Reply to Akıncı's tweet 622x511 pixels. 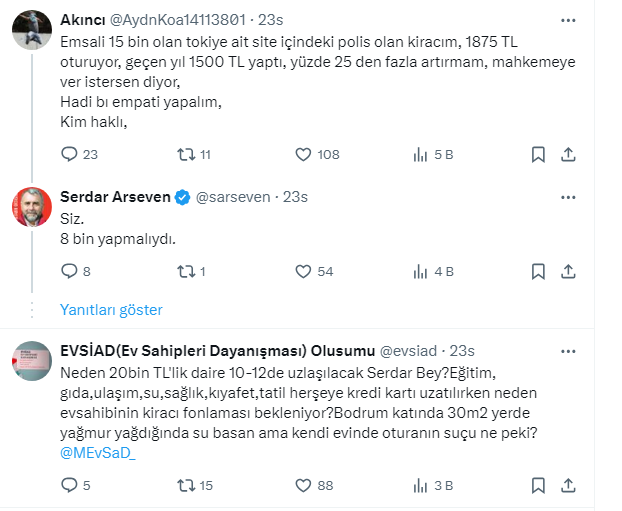(x=70, y=155)
